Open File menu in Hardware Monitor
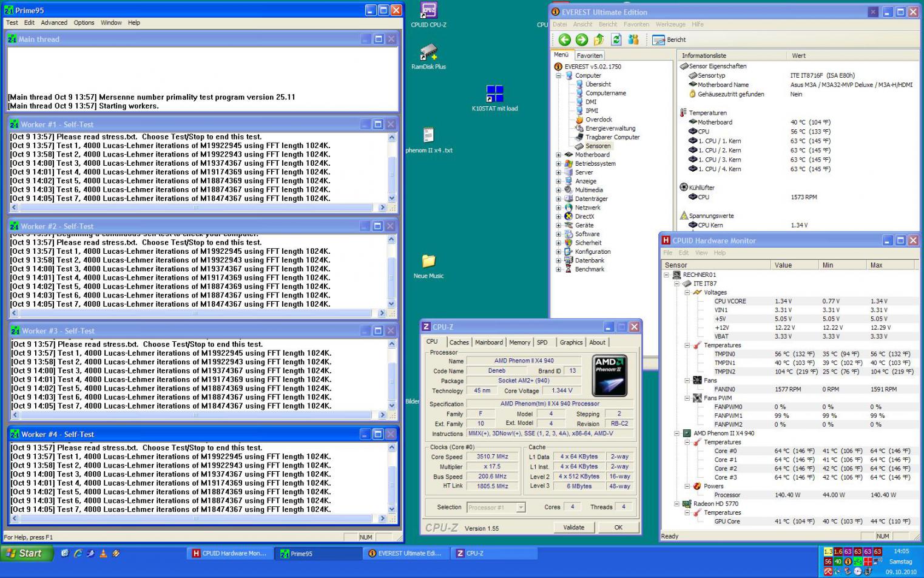The image size is (924, 578). tap(668, 253)
